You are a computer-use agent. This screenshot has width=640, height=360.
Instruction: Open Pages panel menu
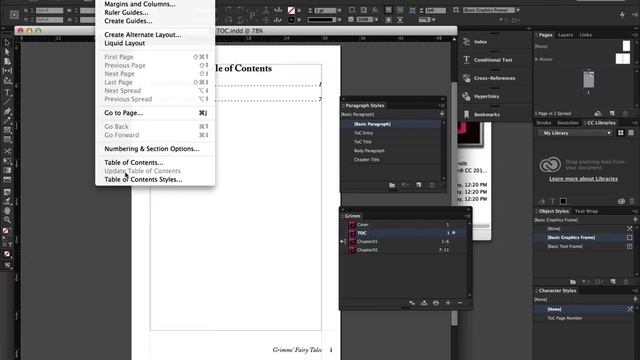635,35
